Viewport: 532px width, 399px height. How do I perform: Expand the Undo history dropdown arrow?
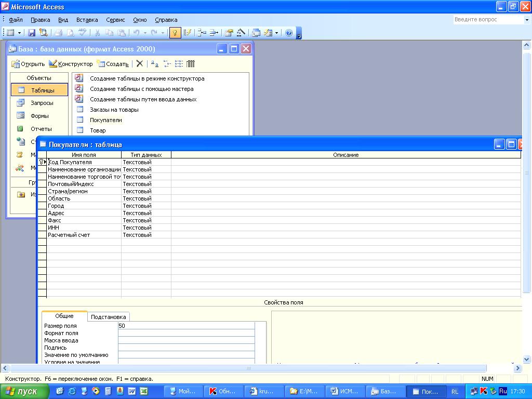[x=145, y=33]
